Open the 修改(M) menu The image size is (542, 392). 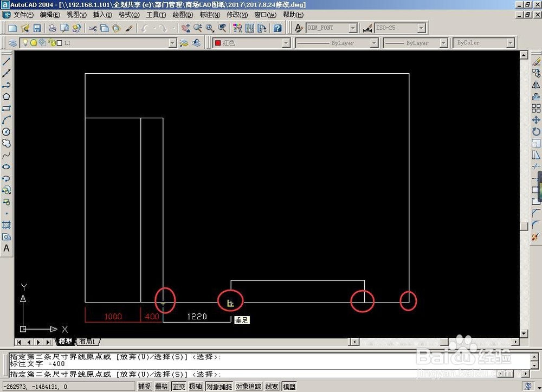tap(237, 15)
